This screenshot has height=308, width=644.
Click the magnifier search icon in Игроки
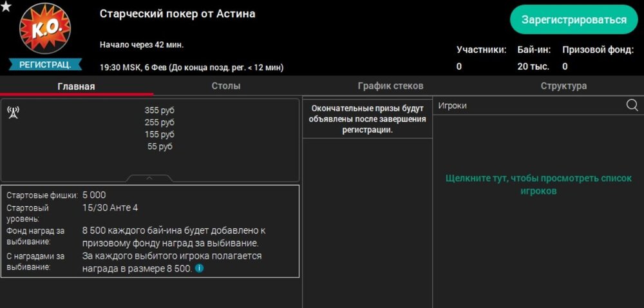(632, 106)
